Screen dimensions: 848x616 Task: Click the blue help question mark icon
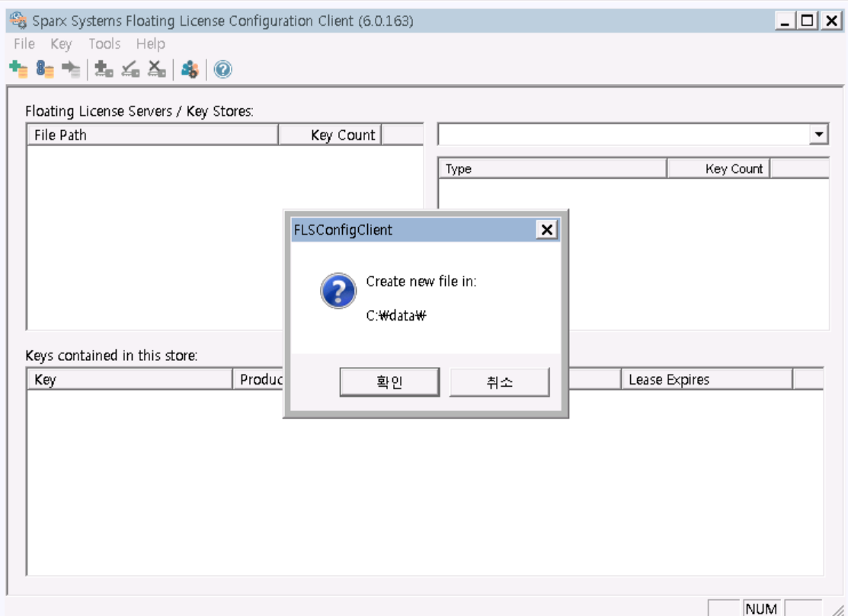[222, 69]
